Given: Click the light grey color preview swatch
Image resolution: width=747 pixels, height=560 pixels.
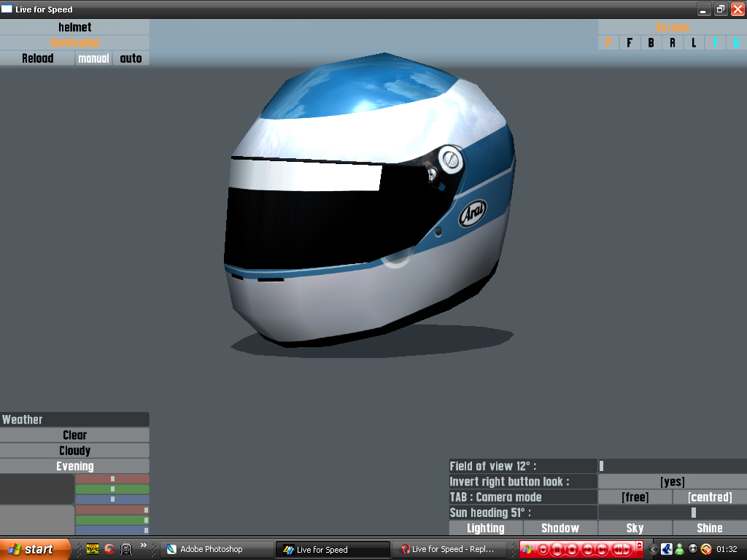Looking at the screenshot, I should pos(37,520).
